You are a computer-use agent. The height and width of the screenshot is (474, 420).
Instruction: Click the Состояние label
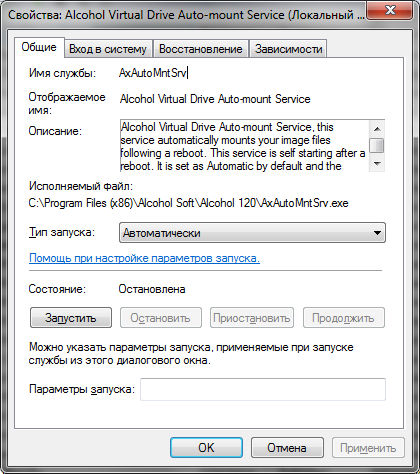tap(57, 289)
